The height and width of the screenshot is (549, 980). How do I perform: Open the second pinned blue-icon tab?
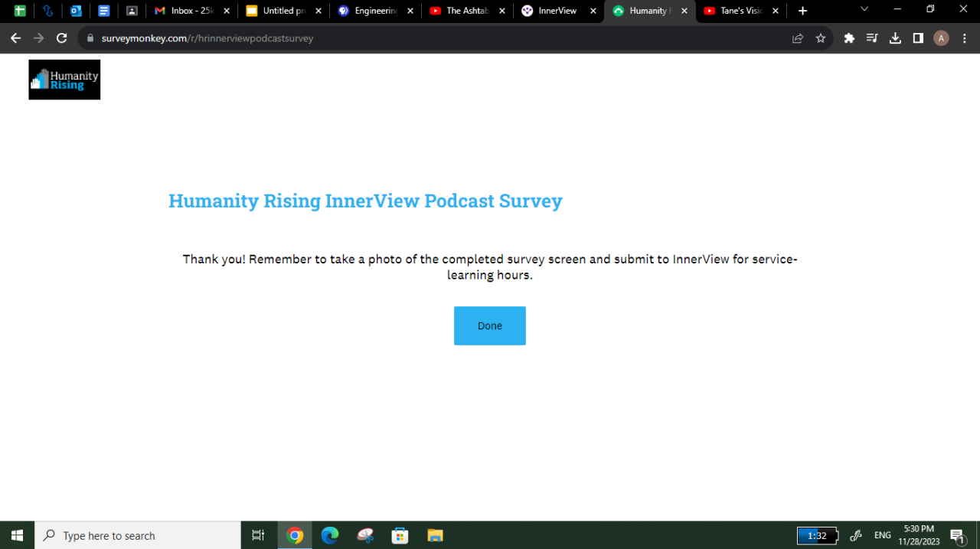[48, 11]
